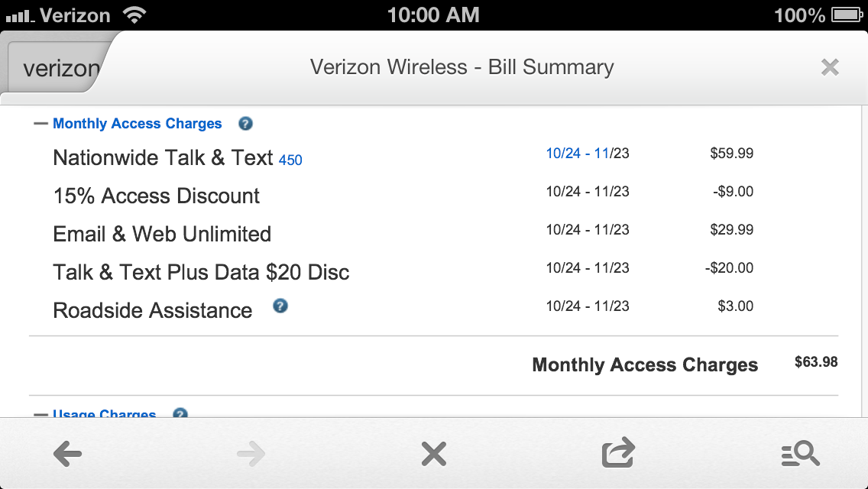
Task: Open the find-on-page search icon
Action: (800, 454)
